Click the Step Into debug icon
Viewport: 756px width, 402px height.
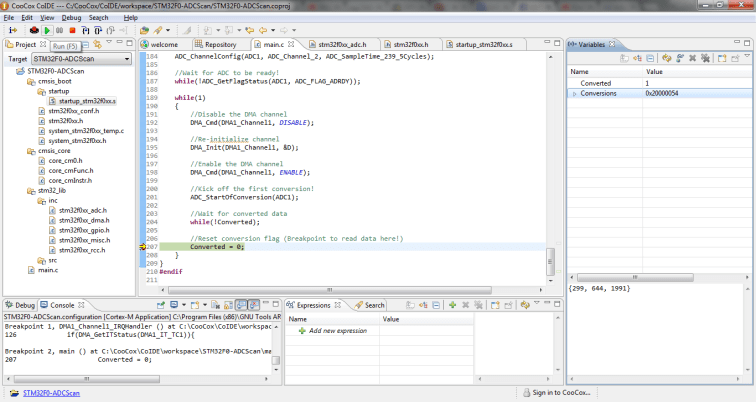click(85, 30)
